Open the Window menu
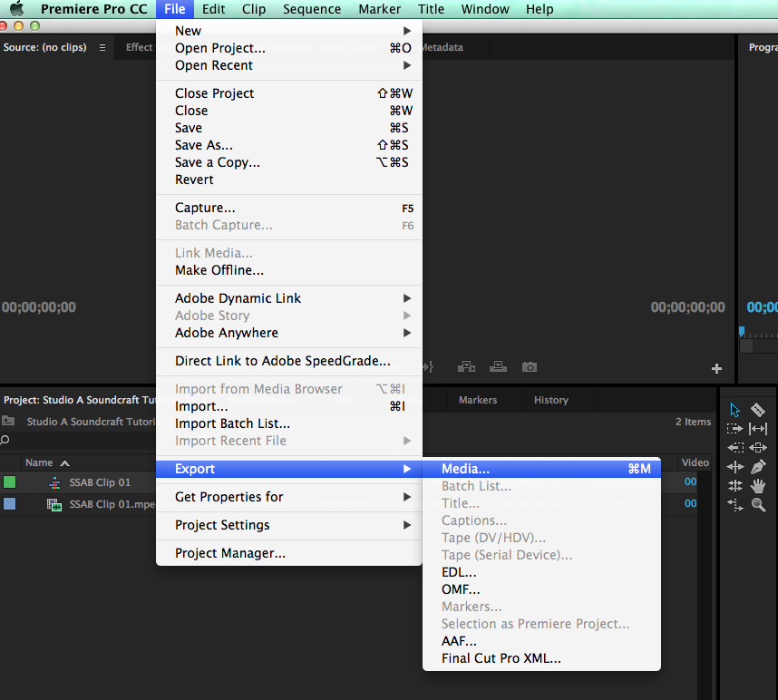 click(x=485, y=9)
